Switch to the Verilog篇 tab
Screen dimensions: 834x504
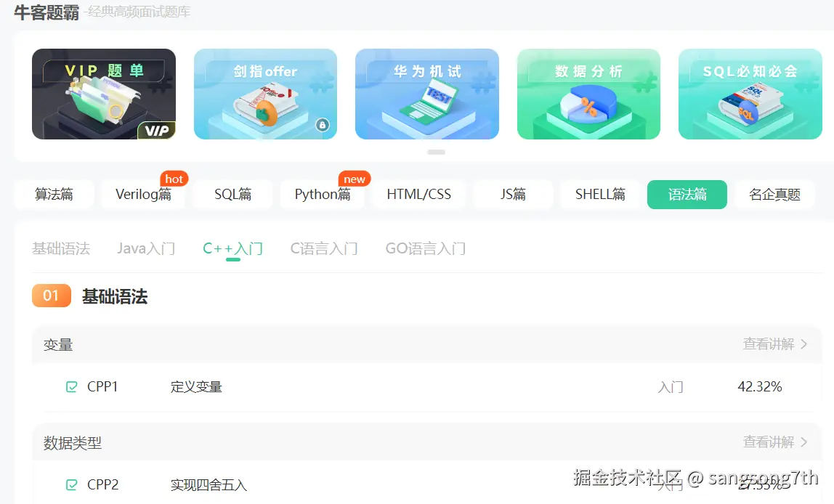(x=144, y=195)
